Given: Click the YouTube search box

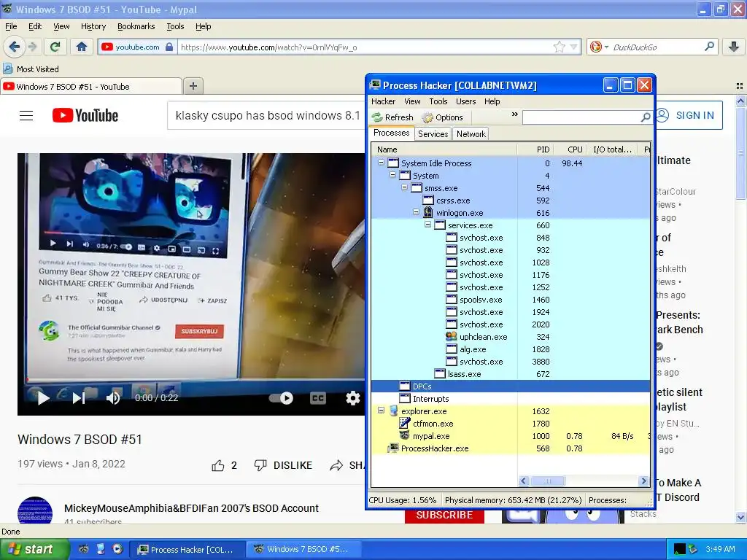Looking at the screenshot, I should 267,115.
